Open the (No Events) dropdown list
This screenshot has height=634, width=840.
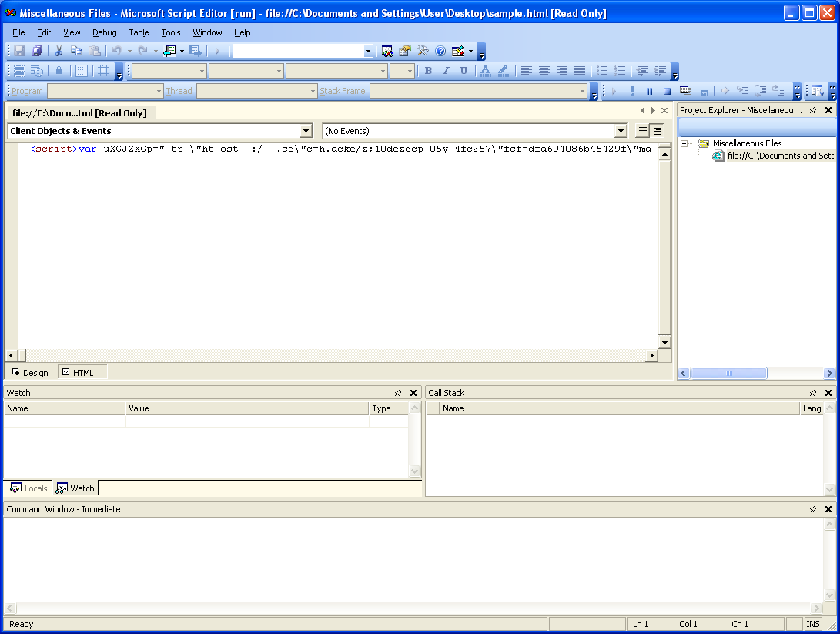[621, 131]
